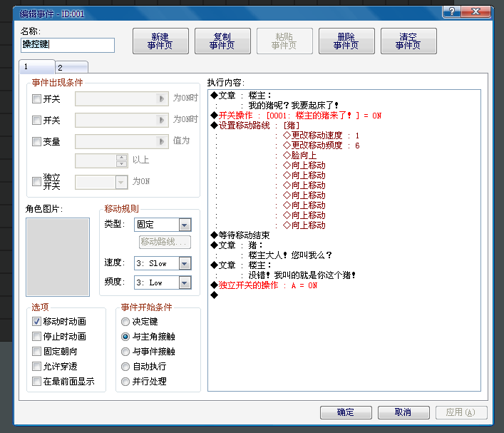Enable the first 开关 condition checkbox

pyautogui.click(x=36, y=98)
